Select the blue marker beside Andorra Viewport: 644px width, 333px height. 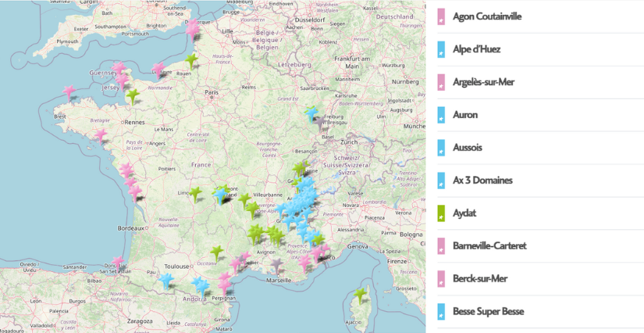(x=166, y=279)
